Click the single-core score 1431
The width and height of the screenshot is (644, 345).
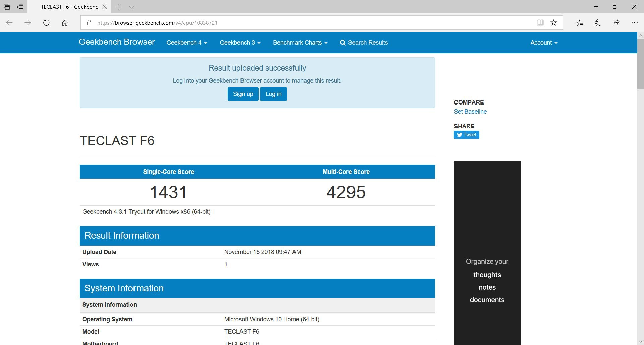point(168,192)
